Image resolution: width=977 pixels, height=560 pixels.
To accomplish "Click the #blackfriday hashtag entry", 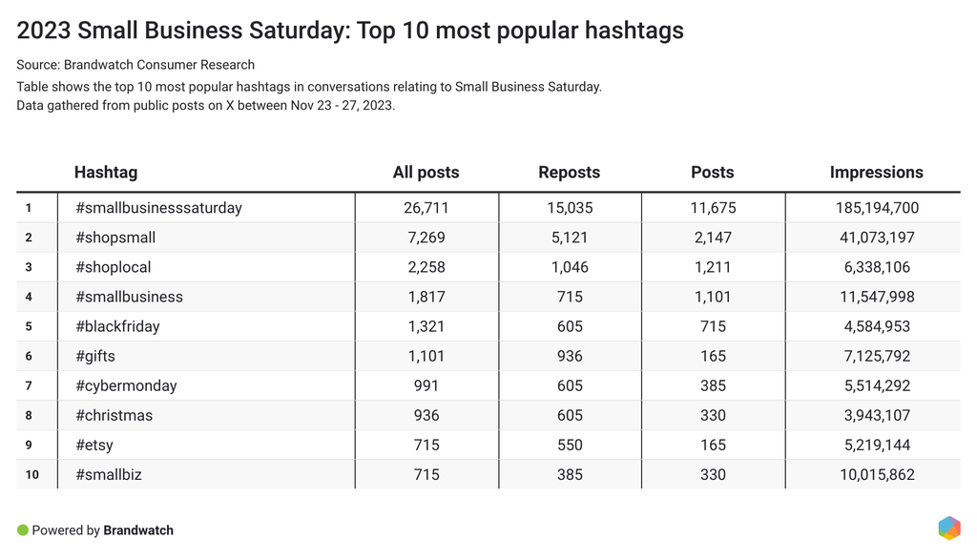I will coord(117,326).
